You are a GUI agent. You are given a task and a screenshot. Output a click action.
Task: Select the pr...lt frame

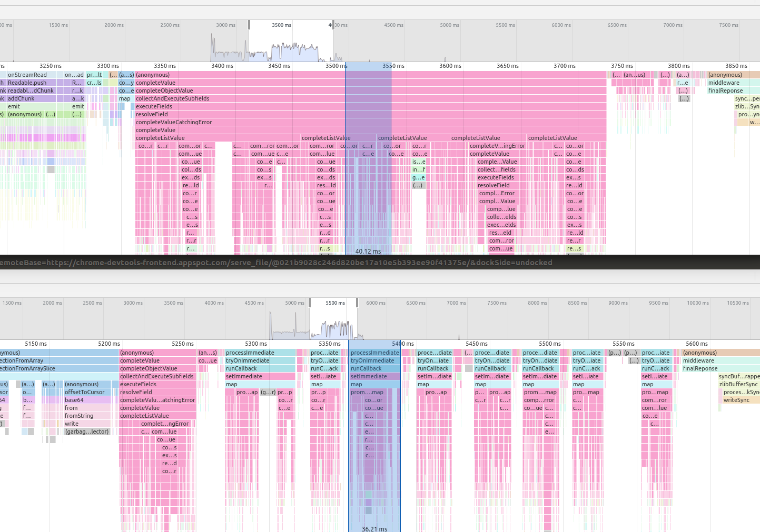(x=94, y=75)
